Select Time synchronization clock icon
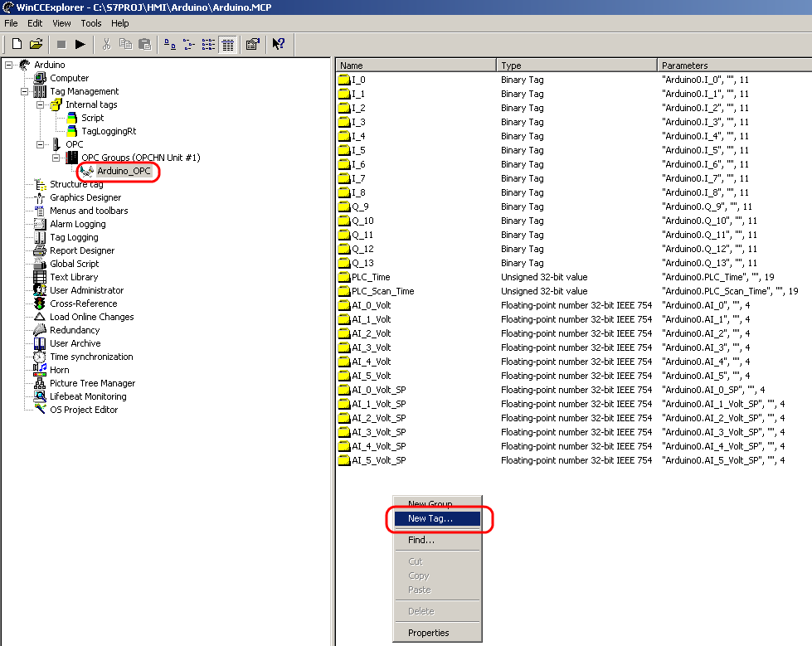Image resolution: width=812 pixels, height=646 pixels. 40,357
